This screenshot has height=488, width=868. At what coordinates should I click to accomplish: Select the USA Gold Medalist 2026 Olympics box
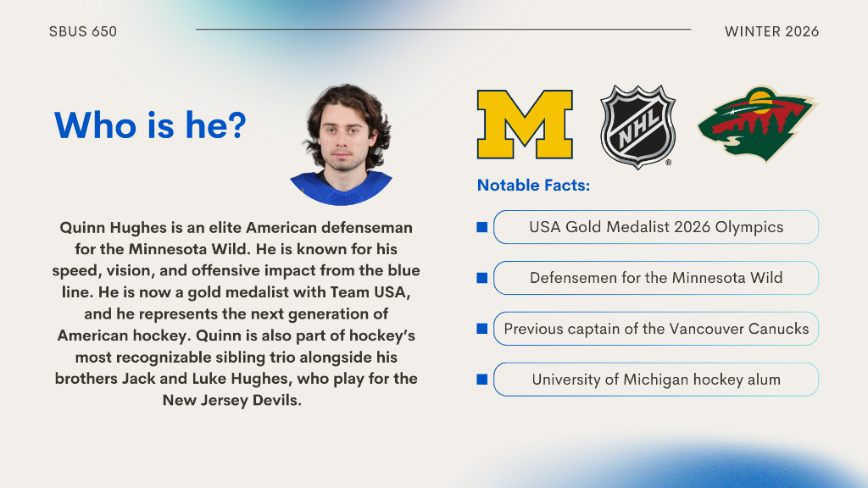click(656, 227)
